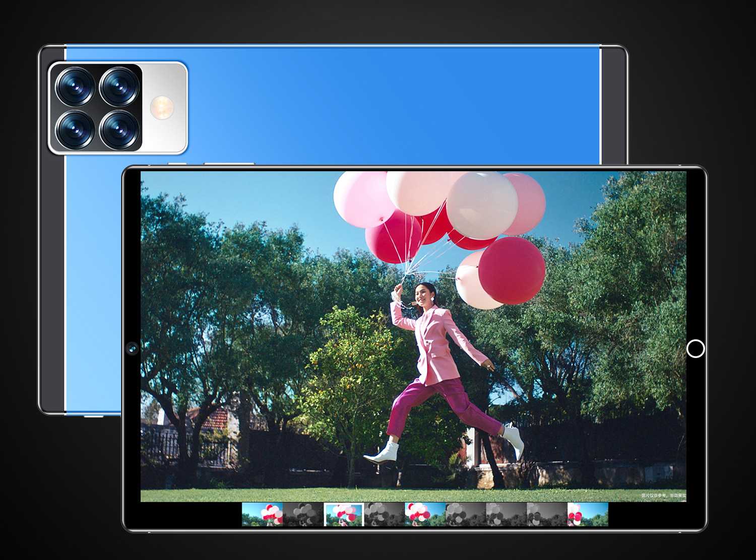The width and height of the screenshot is (756, 560).
Task: Select the fifth color thumbnail in filmstrip
Action: (x=425, y=514)
